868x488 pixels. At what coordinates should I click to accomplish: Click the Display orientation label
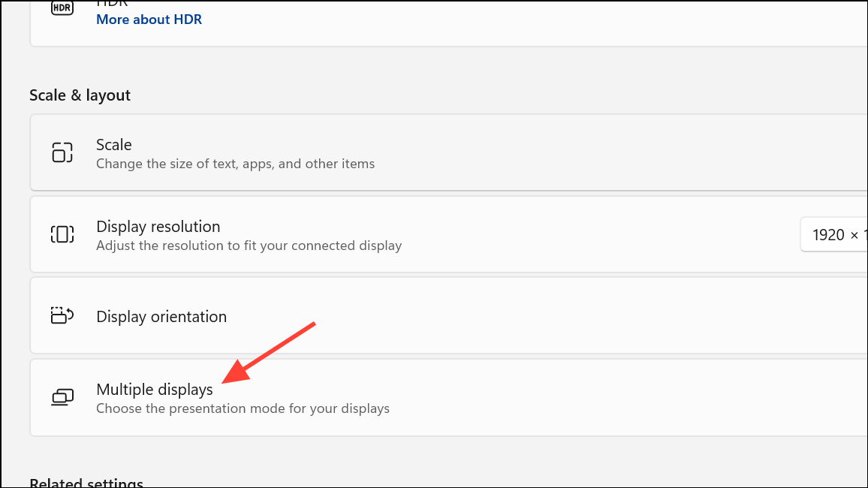coord(161,317)
